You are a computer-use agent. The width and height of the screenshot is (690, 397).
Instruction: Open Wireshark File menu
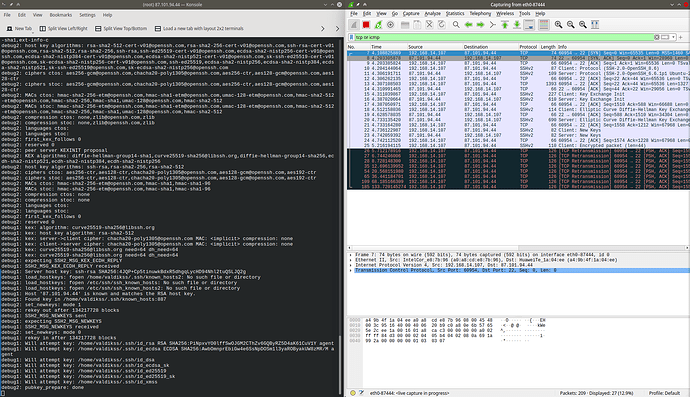tap(354, 14)
